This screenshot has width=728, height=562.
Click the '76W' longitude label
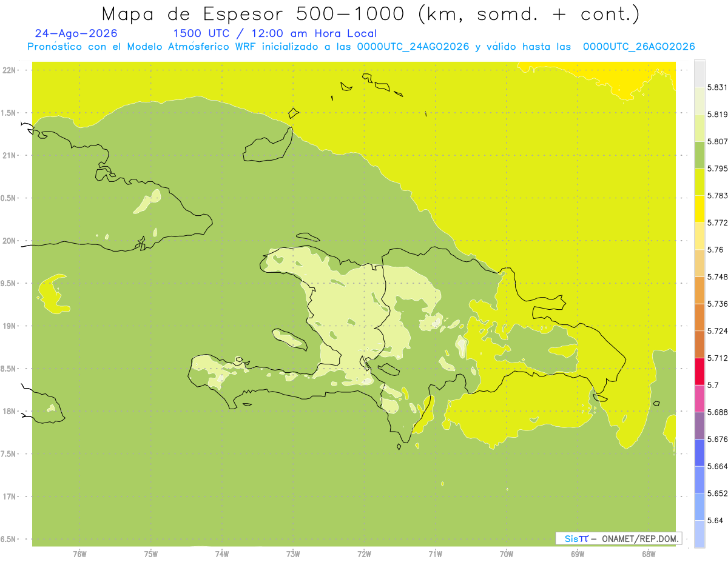pos(79,554)
